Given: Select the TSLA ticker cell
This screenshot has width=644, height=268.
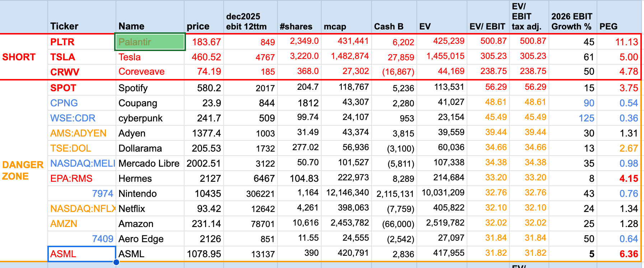Looking at the screenshot, I should click(82, 57).
